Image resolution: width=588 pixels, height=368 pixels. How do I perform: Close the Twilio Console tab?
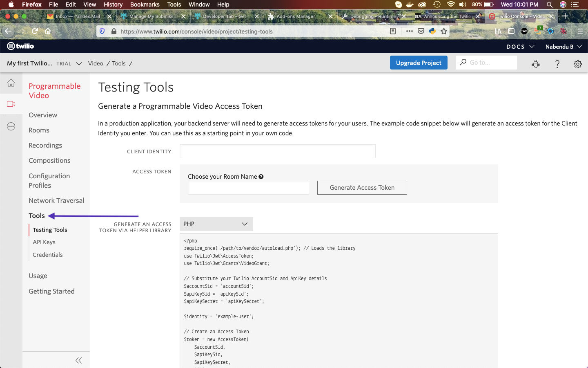(551, 16)
